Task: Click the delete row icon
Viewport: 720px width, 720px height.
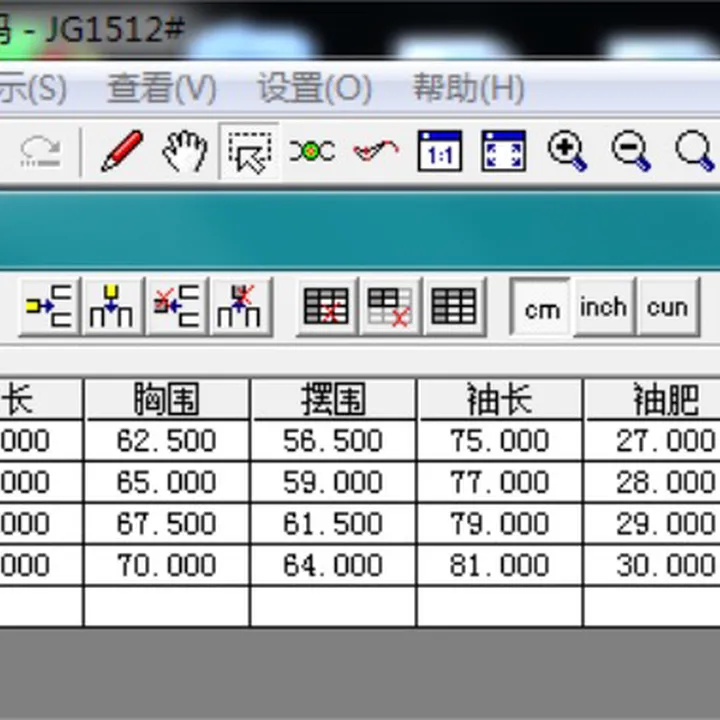Action: pyautogui.click(x=176, y=306)
